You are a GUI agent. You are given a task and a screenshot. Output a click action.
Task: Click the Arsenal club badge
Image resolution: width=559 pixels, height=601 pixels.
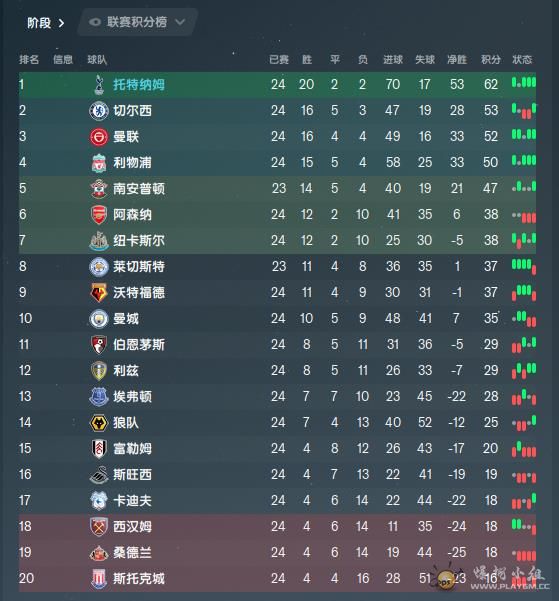click(x=99, y=215)
